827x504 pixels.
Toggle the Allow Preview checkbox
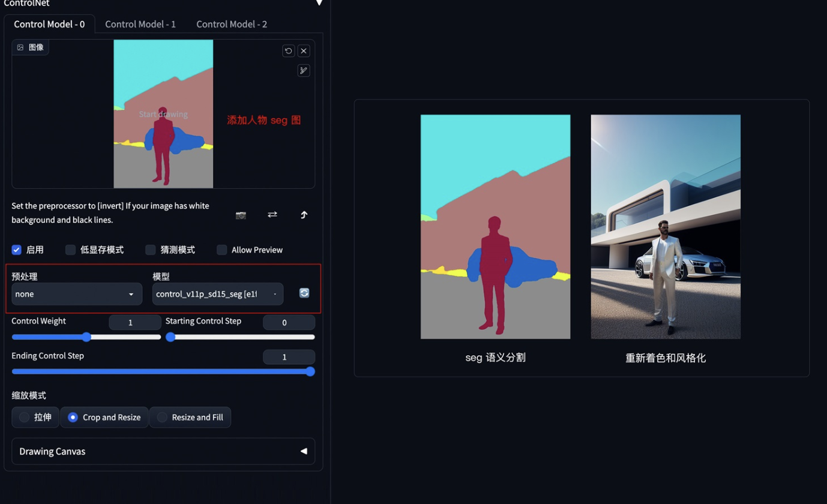coord(222,250)
